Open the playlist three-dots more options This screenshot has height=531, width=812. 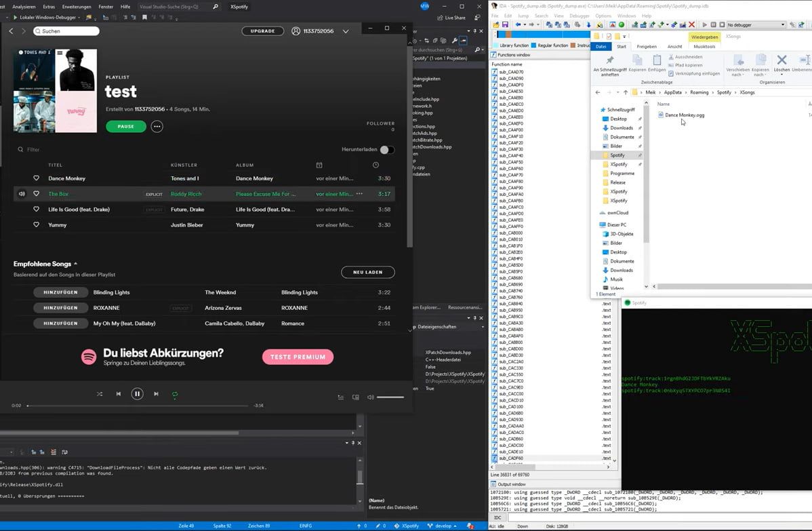157,126
